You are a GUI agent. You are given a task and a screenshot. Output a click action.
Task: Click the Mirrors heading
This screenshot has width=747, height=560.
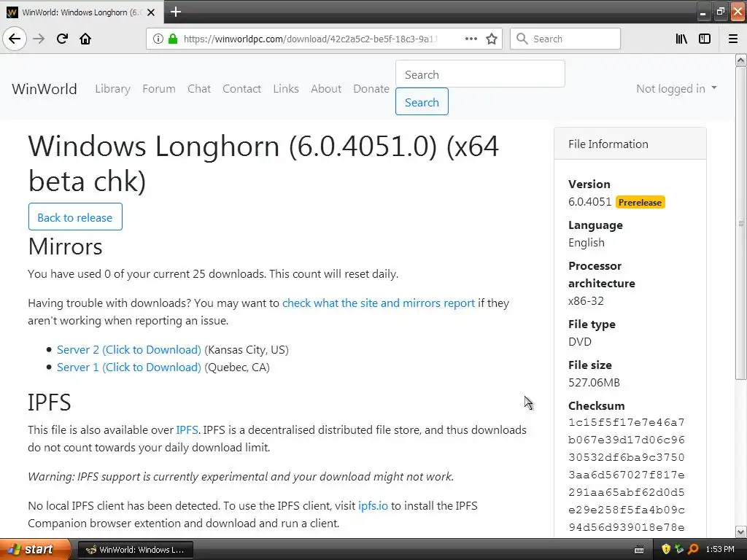pyautogui.click(x=65, y=246)
